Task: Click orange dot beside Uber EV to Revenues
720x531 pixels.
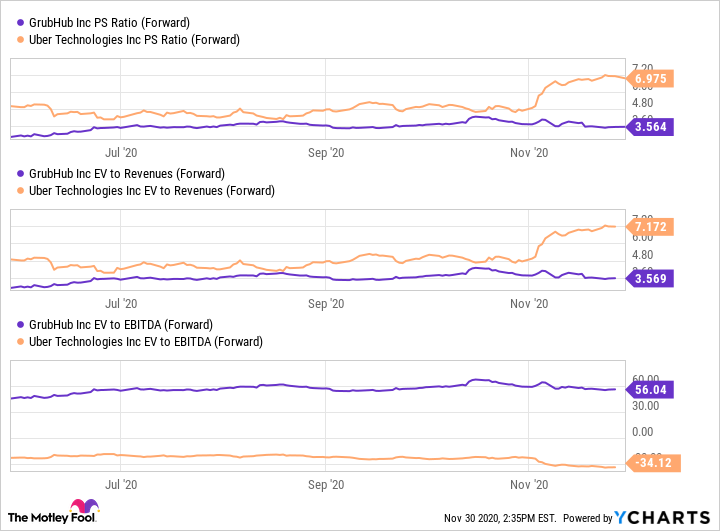Action: click(x=20, y=191)
